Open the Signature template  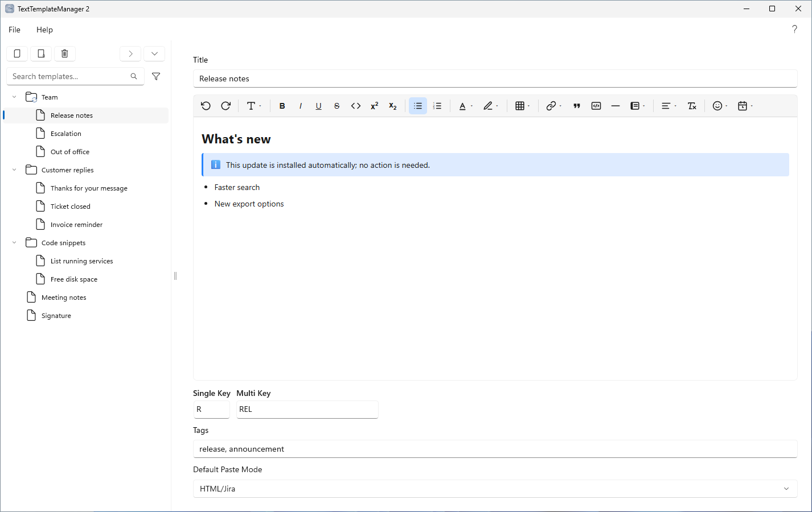coord(86,316)
